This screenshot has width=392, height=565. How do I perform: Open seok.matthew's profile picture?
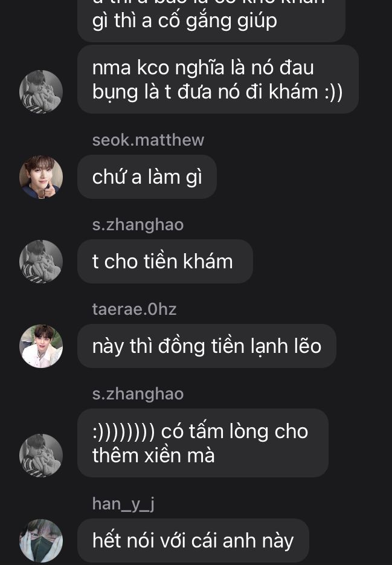pyautogui.click(x=41, y=177)
